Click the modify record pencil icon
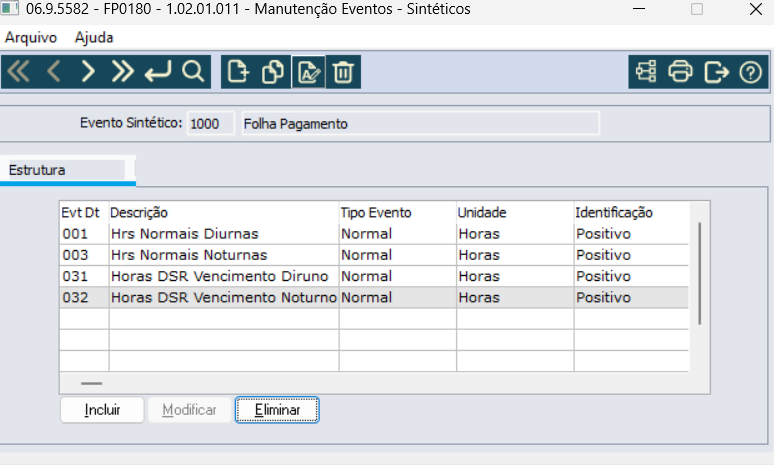The image size is (774, 465). (x=309, y=72)
